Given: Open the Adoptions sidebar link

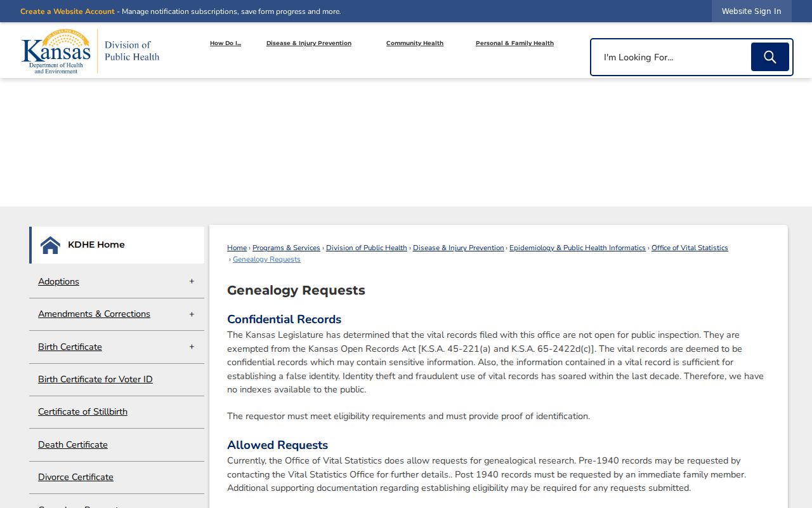Looking at the screenshot, I should click(58, 281).
